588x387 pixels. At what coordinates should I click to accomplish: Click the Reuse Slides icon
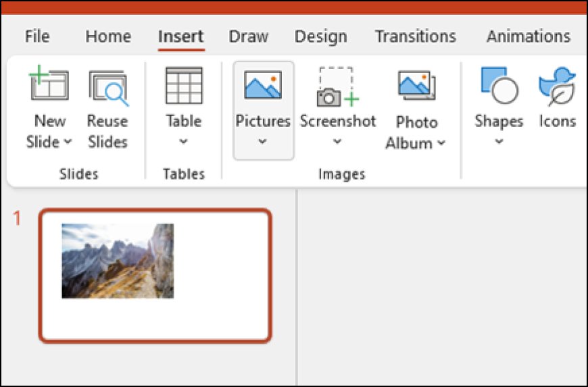[x=107, y=87]
